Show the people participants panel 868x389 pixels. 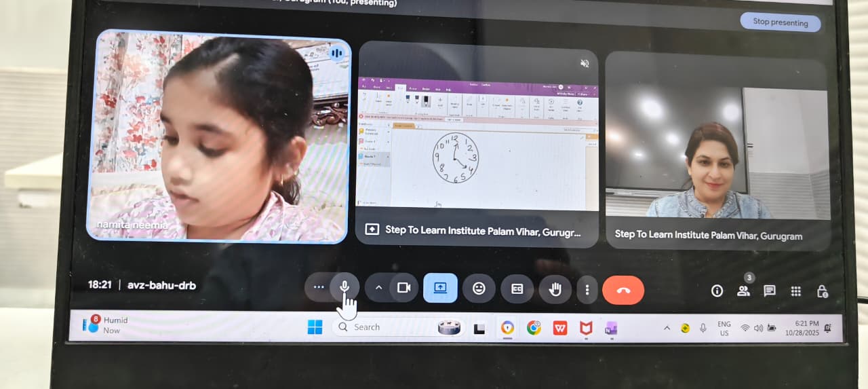pyautogui.click(x=743, y=291)
